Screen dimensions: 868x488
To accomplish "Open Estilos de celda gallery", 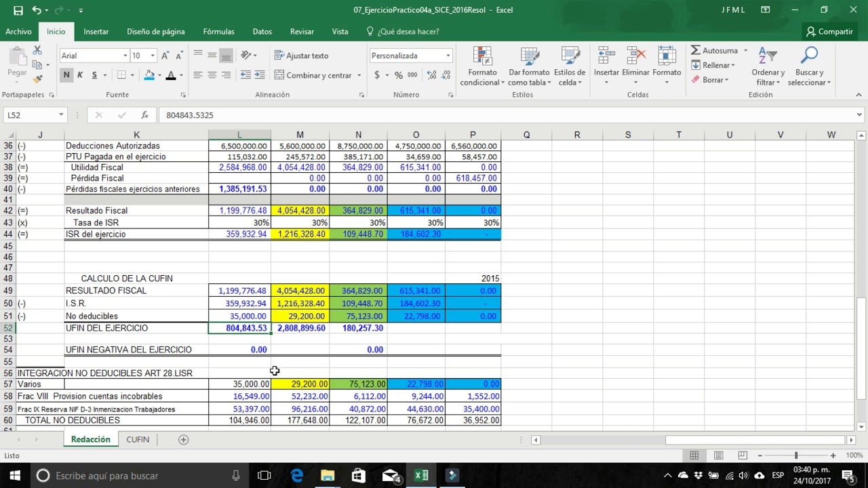I will [570, 66].
